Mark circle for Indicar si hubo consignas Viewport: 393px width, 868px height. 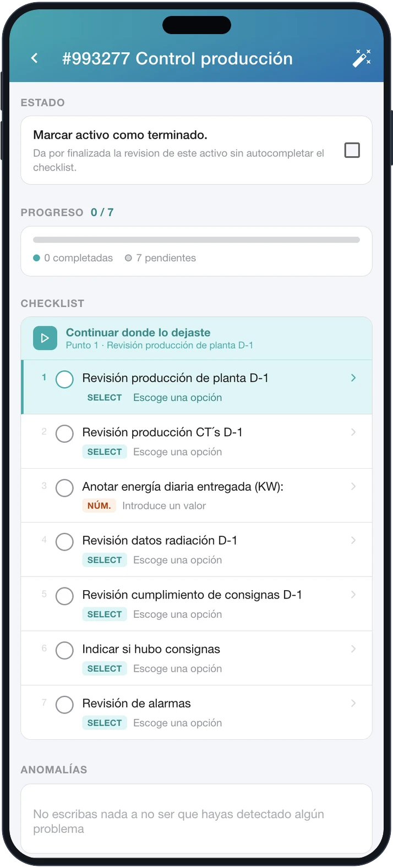coord(64,651)
